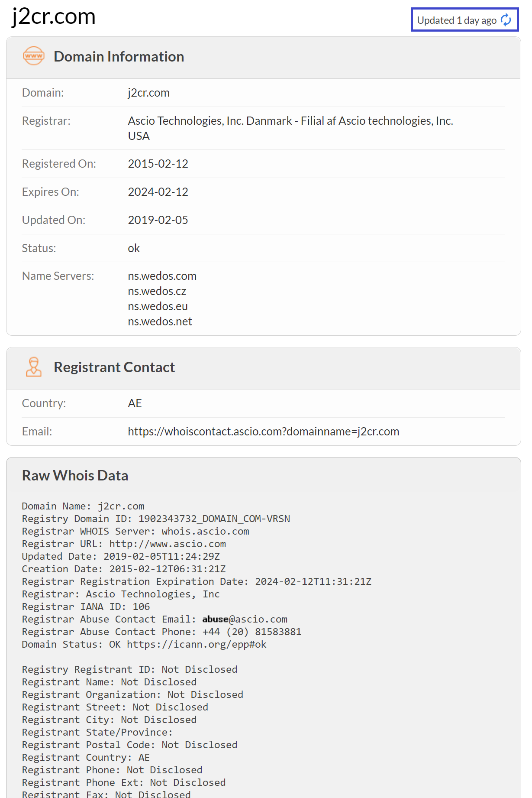
Task: Click the Registrar URL http://www.ascio.com line
Action: pyautogui.click(x=124, y=544)
